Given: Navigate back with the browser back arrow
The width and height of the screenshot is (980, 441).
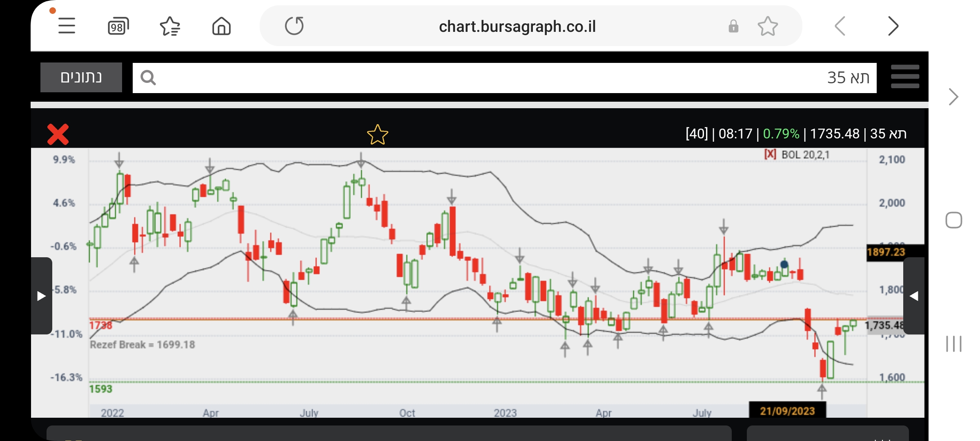Looking at the screenshot, I should [x=840, y=27].
